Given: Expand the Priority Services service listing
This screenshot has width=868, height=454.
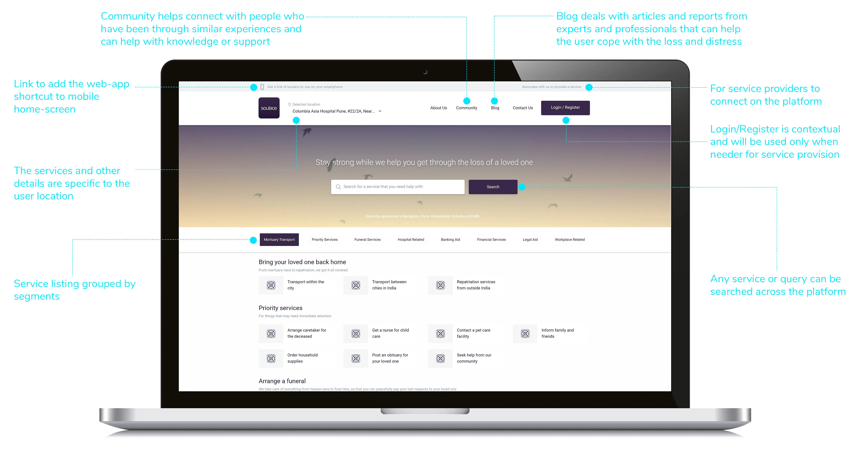Looking at the screenshot, I should 325,239.
